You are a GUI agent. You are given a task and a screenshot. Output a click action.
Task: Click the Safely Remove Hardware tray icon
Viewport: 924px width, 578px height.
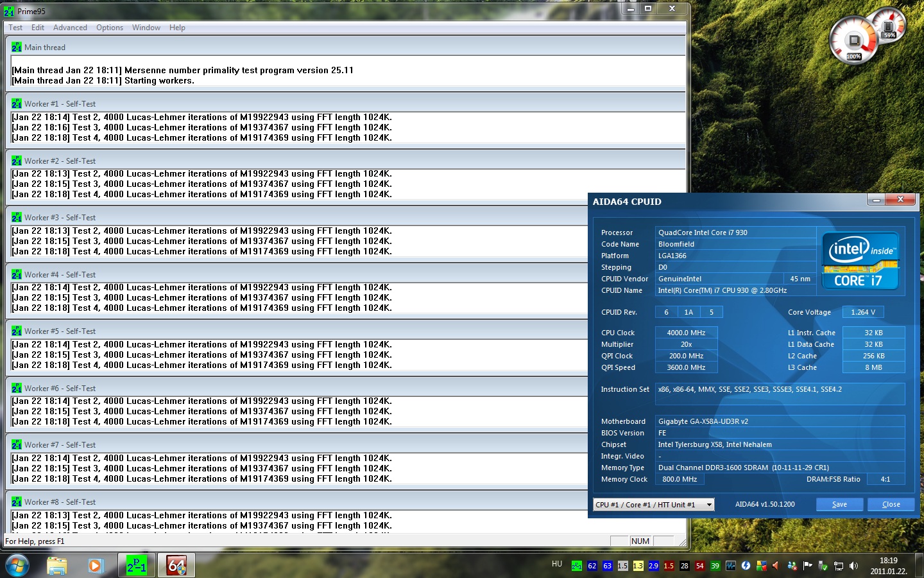click(823, 566)
